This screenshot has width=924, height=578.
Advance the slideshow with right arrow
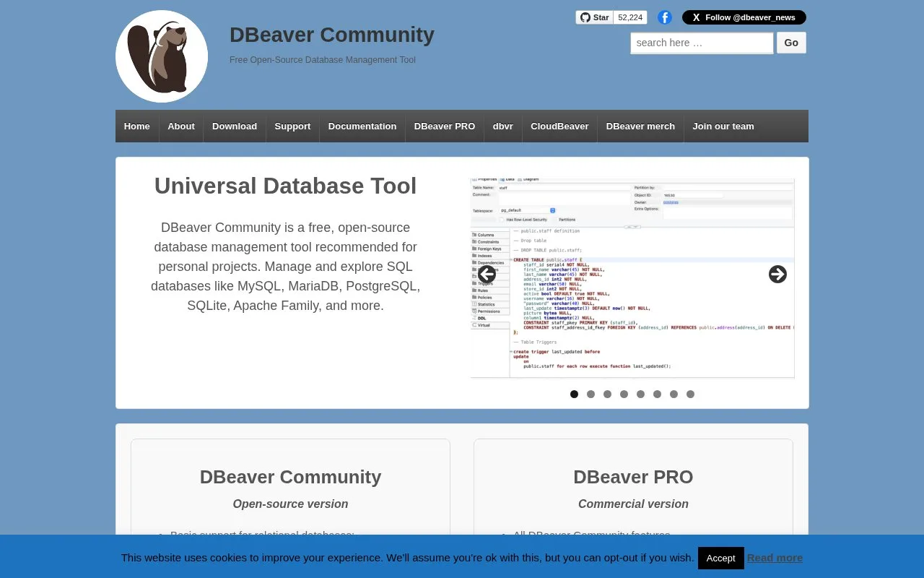[x=777, y=275]
